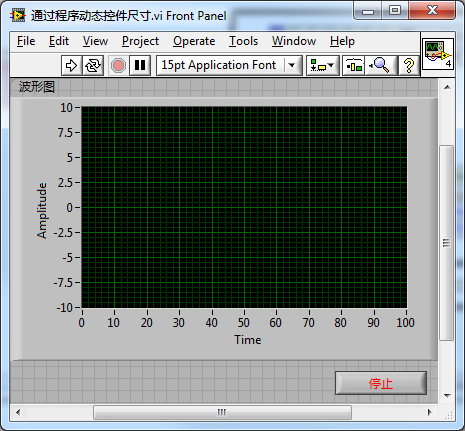
Task: Click the font dropdown arrow
Action: click(x=292, y=65)
